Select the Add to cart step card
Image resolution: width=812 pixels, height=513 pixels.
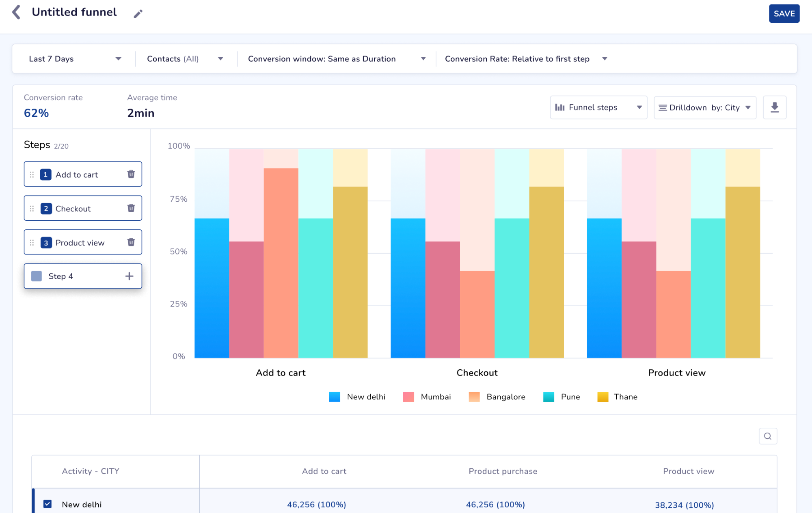click(x=83, y=174)
